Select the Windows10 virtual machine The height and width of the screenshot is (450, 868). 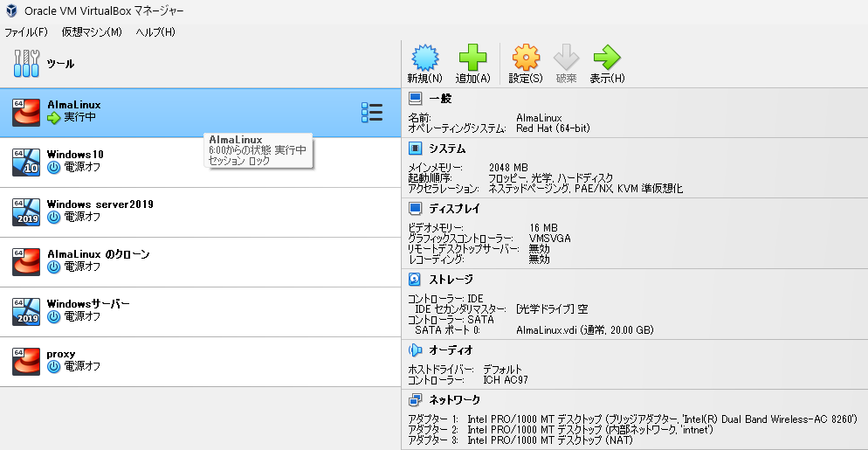point(200,163)
